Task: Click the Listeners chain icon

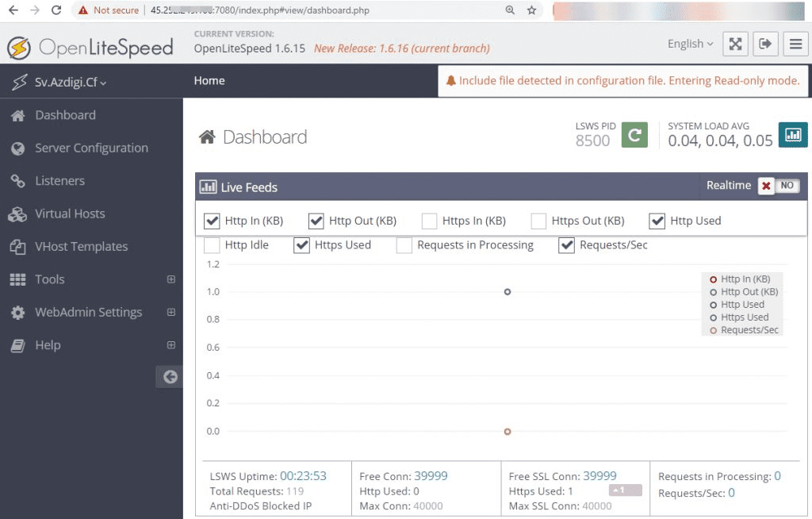Action: pos(17,181)
